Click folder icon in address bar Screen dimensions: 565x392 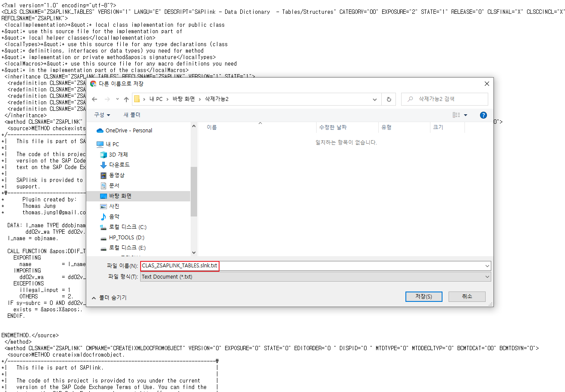coord(137,99)
